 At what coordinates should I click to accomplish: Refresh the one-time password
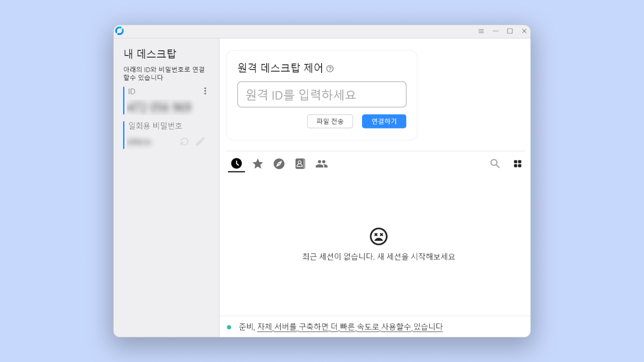point(184,142)
